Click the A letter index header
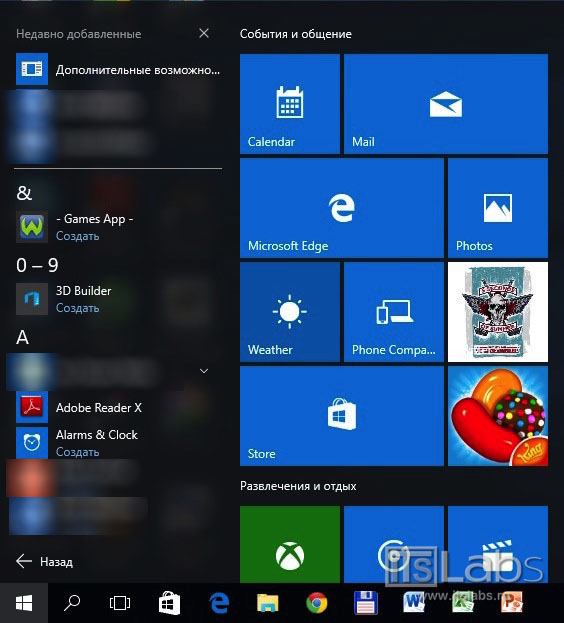564x623 pixels. [x=22, y=337]
